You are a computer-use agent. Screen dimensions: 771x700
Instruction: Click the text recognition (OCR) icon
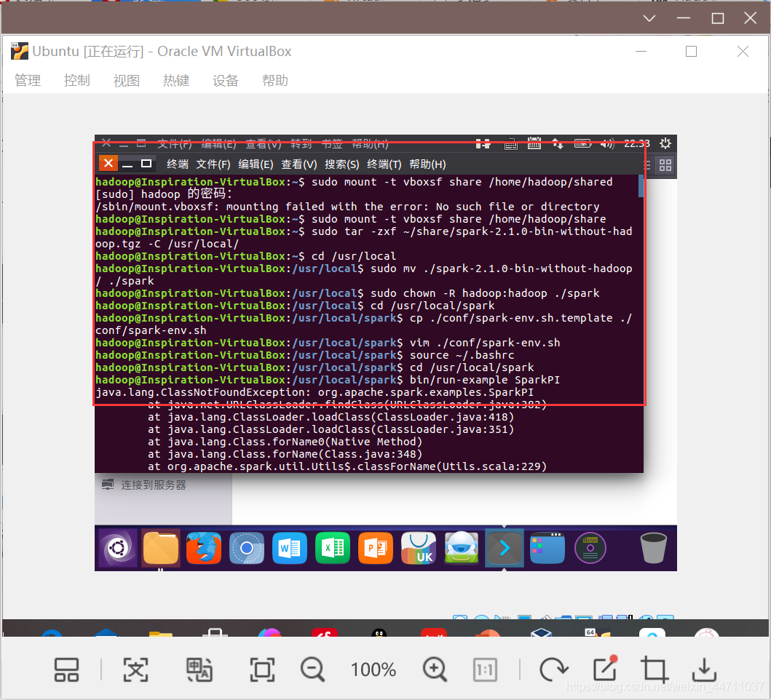pos(135,669)
